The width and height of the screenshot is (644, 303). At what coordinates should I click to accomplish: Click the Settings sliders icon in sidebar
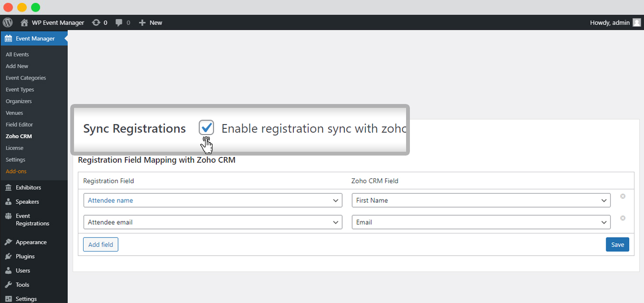[x=9, y=299]
